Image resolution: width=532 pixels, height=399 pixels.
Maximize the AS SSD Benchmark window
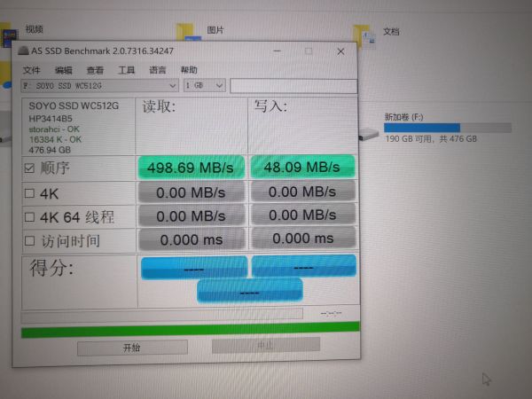309,51
